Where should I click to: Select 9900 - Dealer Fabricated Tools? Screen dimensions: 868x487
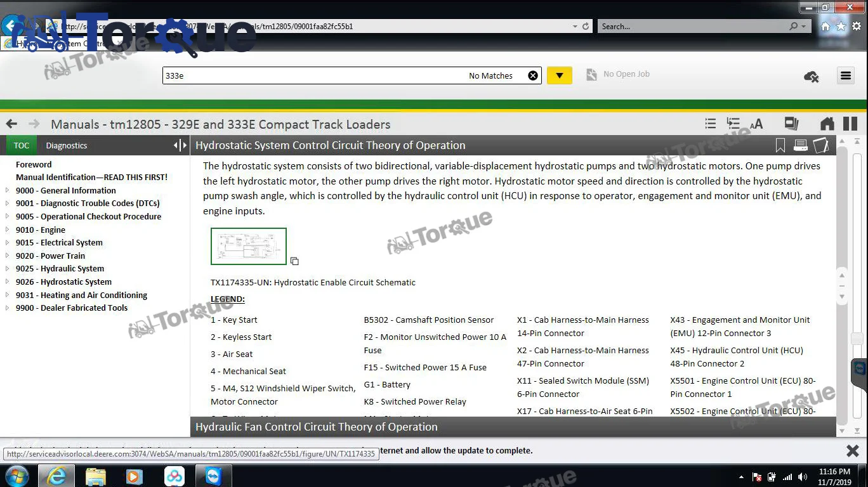72,308
